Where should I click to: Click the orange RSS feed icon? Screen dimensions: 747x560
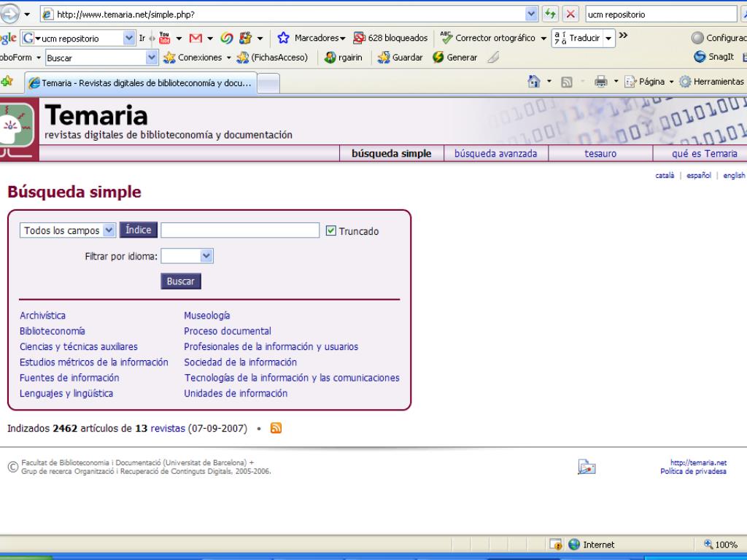click(x=276, y=428)
